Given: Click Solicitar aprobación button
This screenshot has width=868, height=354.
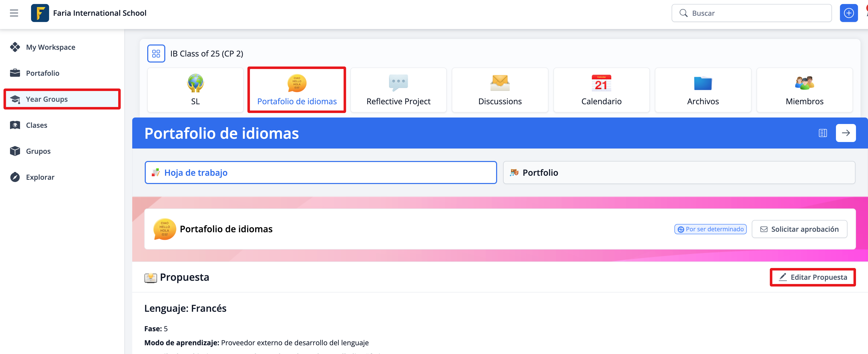Looking at the screenshot, I should (799, 229).
